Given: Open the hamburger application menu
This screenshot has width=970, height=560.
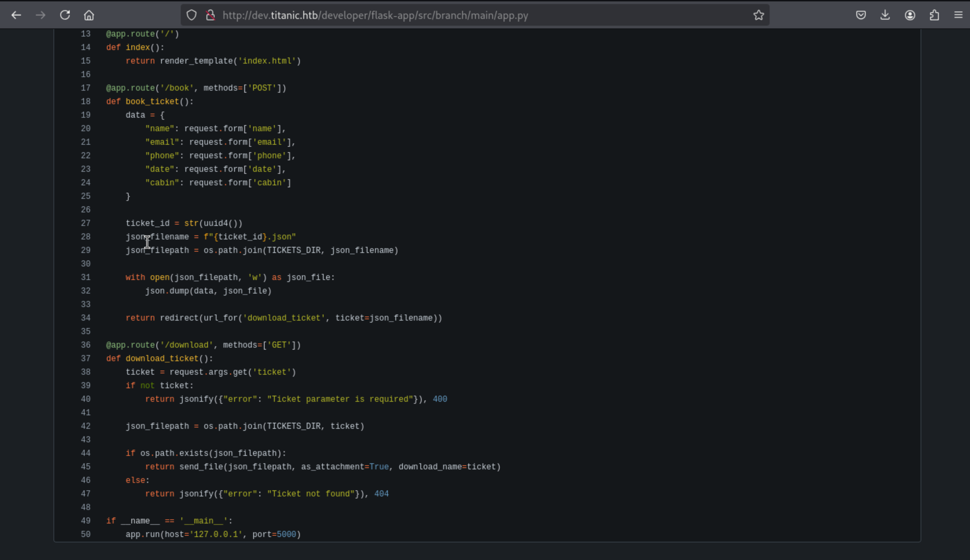Looking at the screenshot, I should 958,15.
